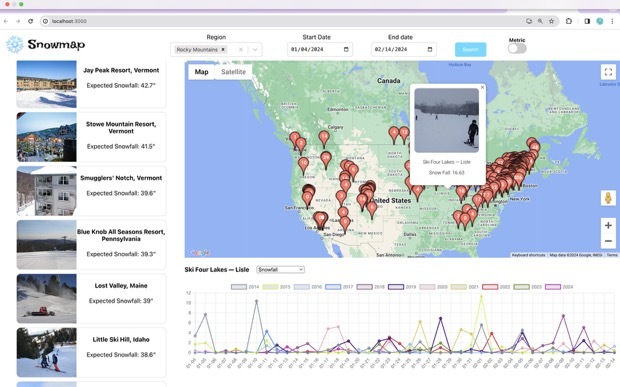Click the End date input field
This screenshot has width=620, height=387.
[x=404, y=49]
